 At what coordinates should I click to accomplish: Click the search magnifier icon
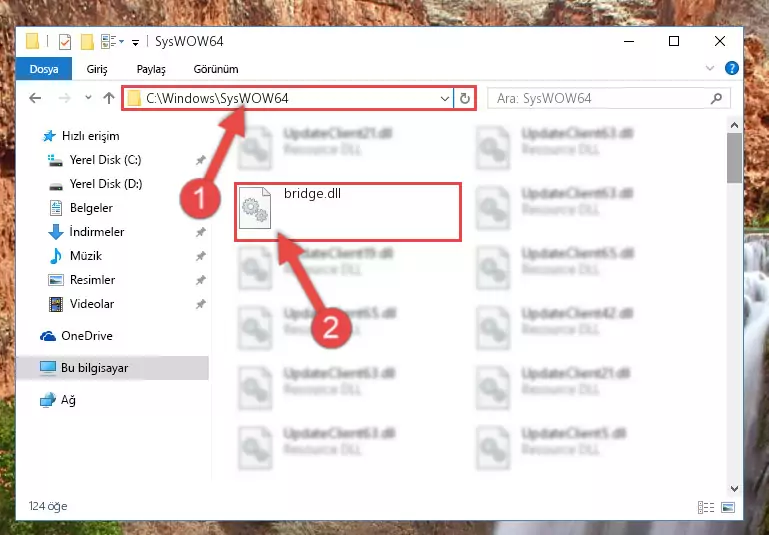point(716,99)
